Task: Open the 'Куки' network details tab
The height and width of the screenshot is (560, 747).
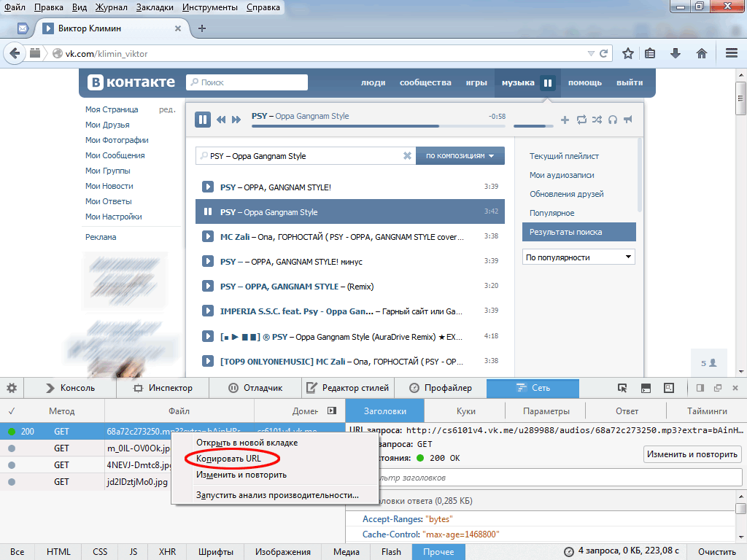Action: pos(465,411)
